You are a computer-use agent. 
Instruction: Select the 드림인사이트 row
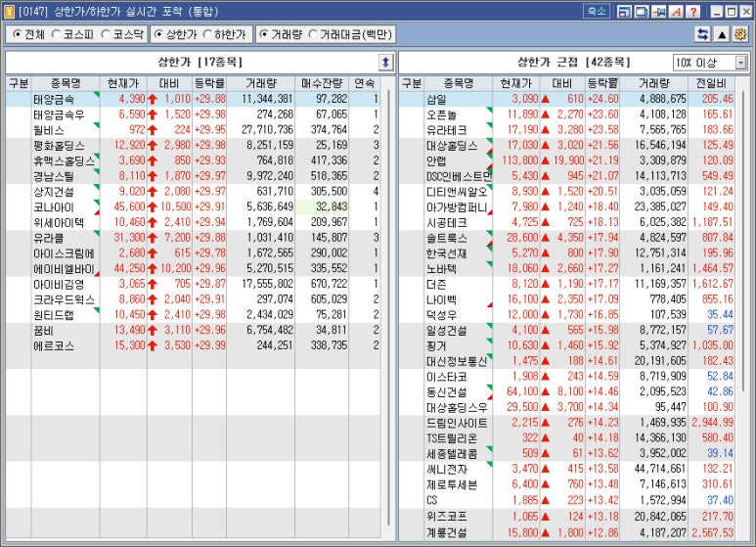click(x=567, y=423)
